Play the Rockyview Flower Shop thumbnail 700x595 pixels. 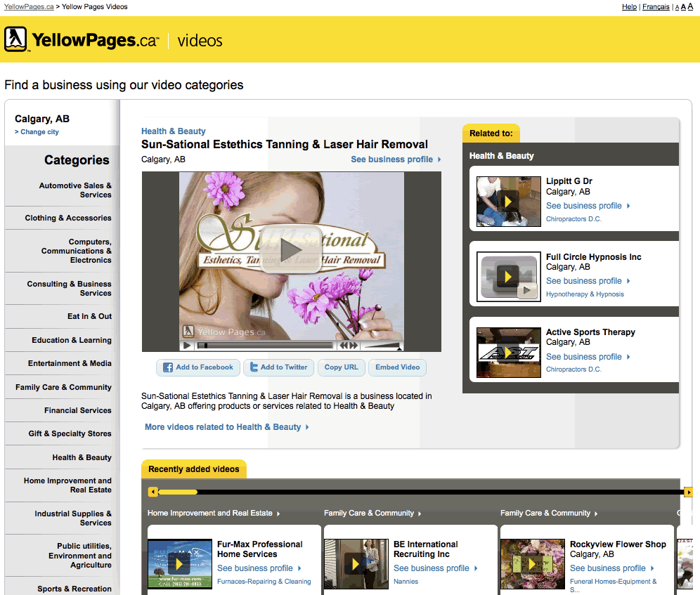coord(533,564)
